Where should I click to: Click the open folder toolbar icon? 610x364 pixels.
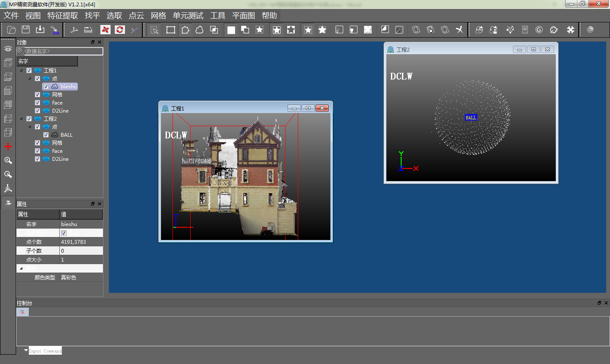point(11,30)
